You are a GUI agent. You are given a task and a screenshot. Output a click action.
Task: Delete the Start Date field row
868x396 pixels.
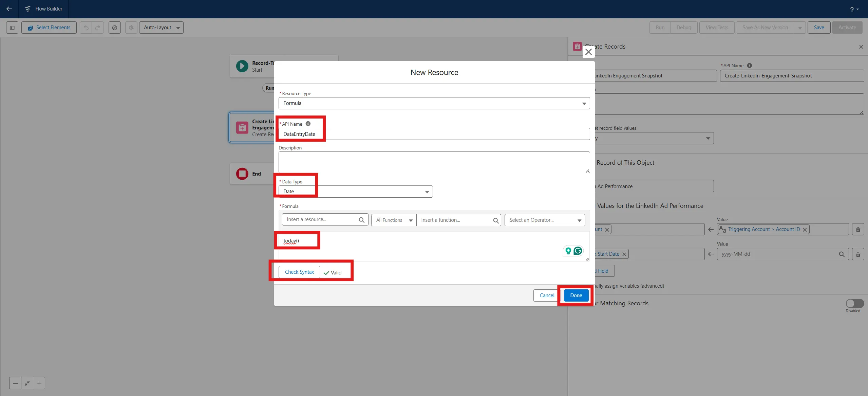tap(858, 254)
